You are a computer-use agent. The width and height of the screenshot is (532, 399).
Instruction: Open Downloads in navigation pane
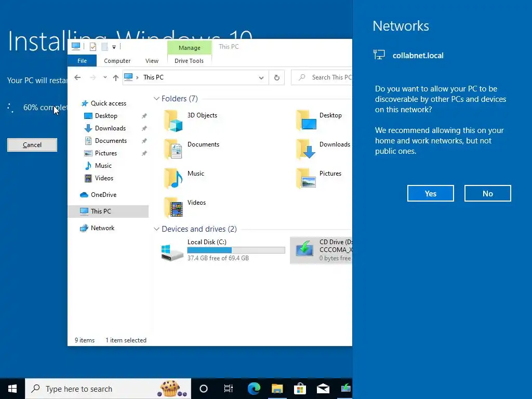[x=110, y=128]
